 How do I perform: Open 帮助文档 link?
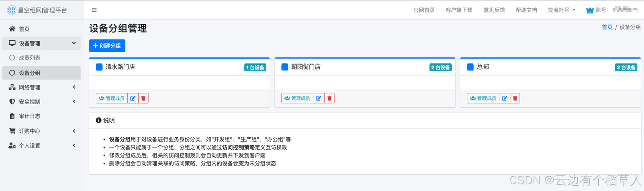coord(526,10)
